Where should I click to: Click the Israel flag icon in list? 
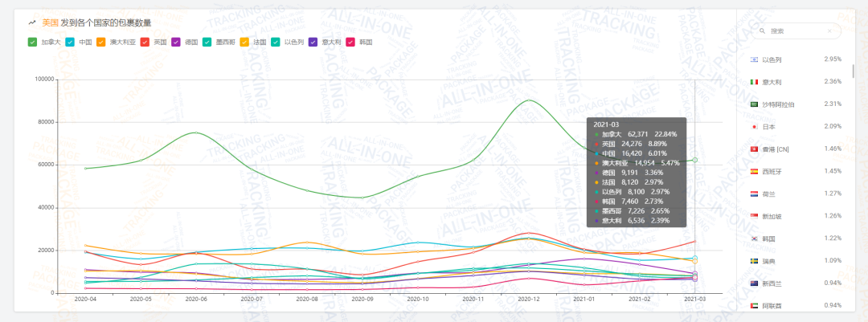(x=754, y=59)
